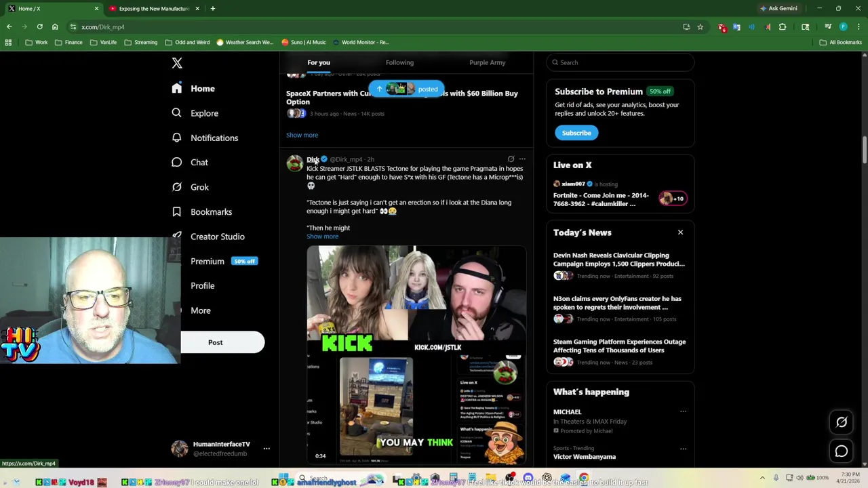Open Suno AI Music bookmark
The height and width of the screenshot is (488, 868).
304,42
